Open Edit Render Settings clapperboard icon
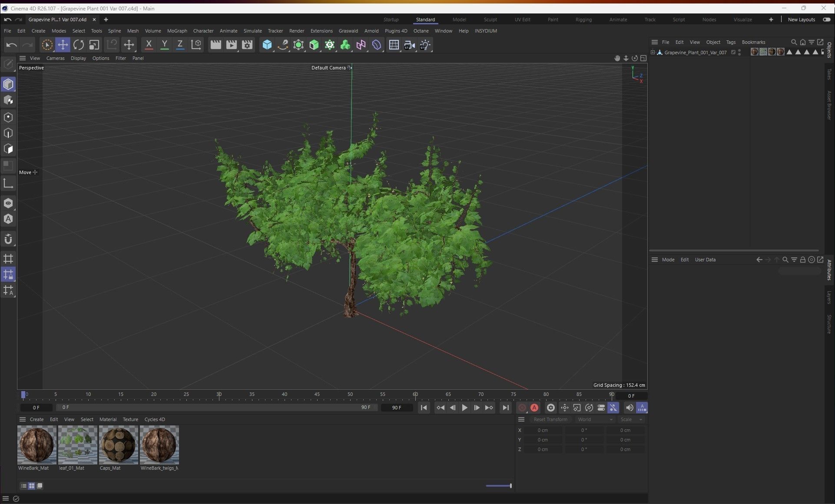This screenshot has width=835, height=504. 247,45
